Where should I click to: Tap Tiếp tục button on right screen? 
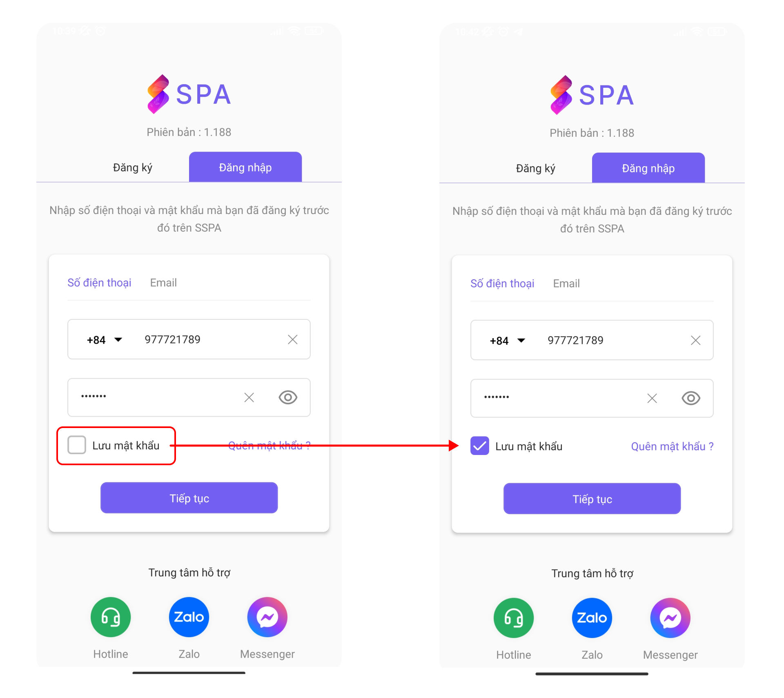coord(592,499)
